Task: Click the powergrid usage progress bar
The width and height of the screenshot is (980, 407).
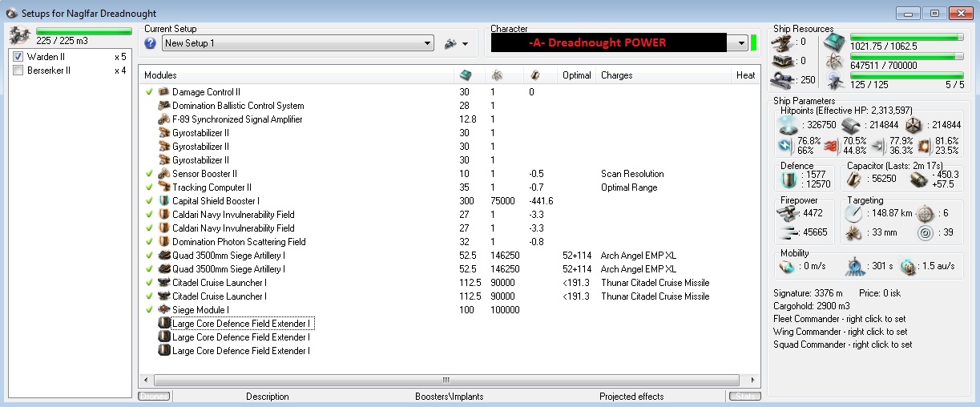Action: click(x=906, y=57)
